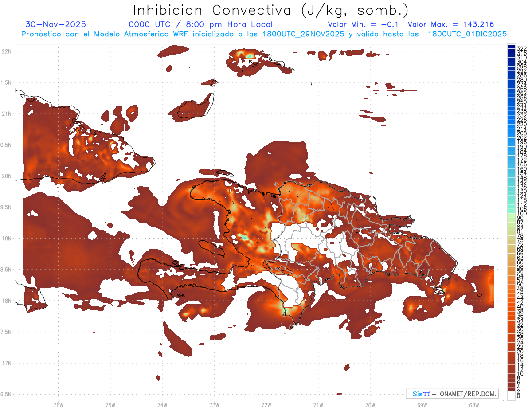Screen dimensions: 532x411
Task: Pick the darkest navy 322 swatch in the legend
Action: (512, 47)
